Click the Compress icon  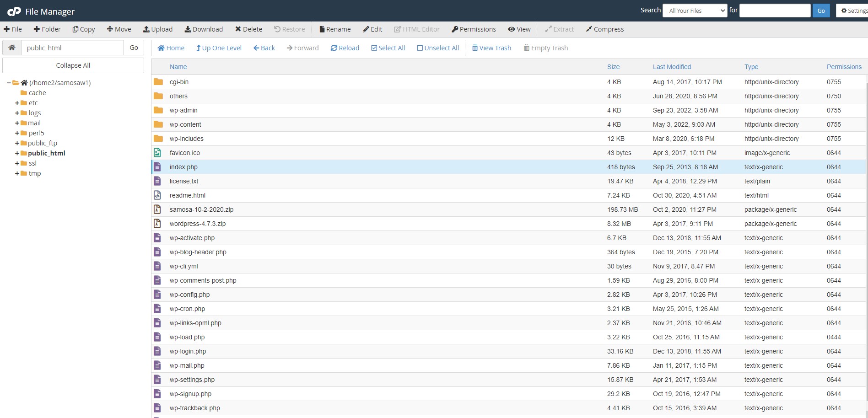[x=604, y=29]
